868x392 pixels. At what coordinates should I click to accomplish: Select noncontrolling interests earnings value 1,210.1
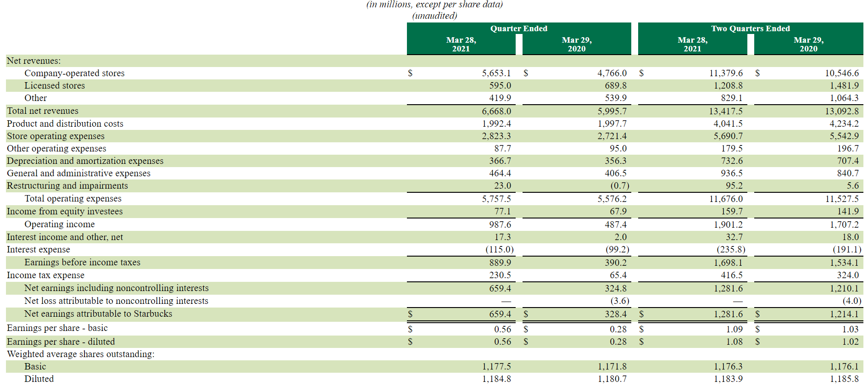pyautogui.click(x=844, y=288)
